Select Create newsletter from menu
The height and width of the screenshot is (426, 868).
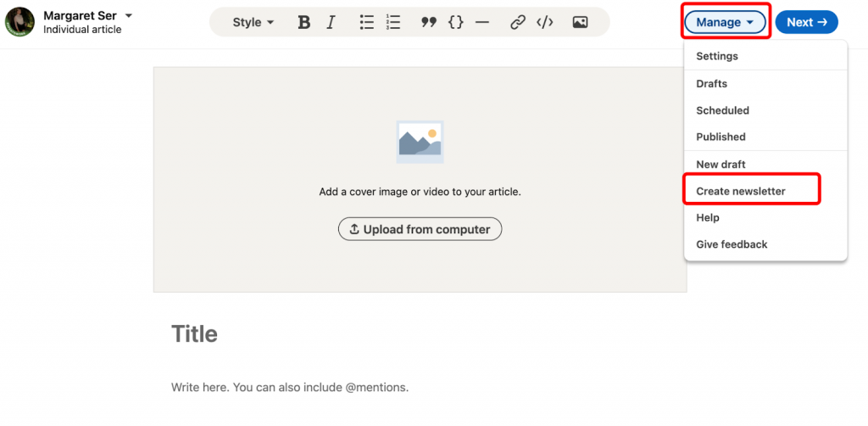(740, 191)
